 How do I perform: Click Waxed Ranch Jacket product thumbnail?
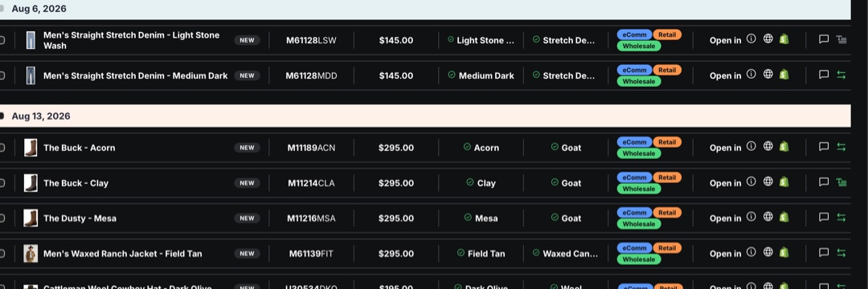click(x=31, y=254)
